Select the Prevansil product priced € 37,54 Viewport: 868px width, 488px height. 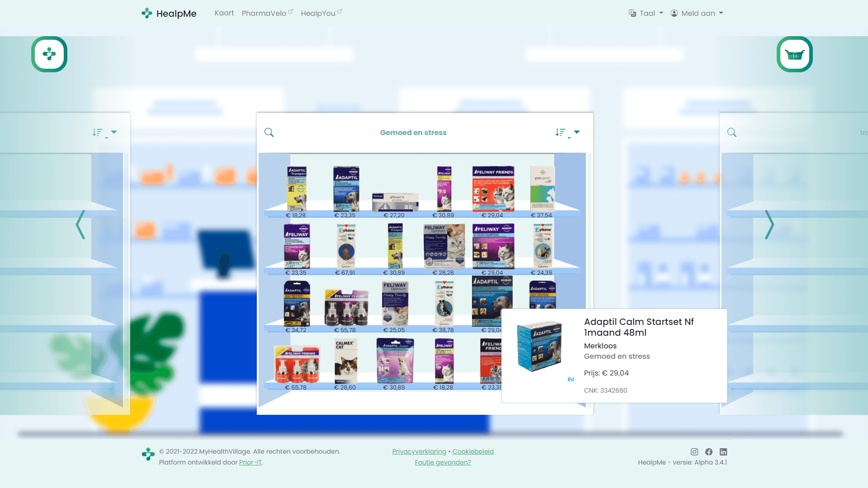(542, 189)
